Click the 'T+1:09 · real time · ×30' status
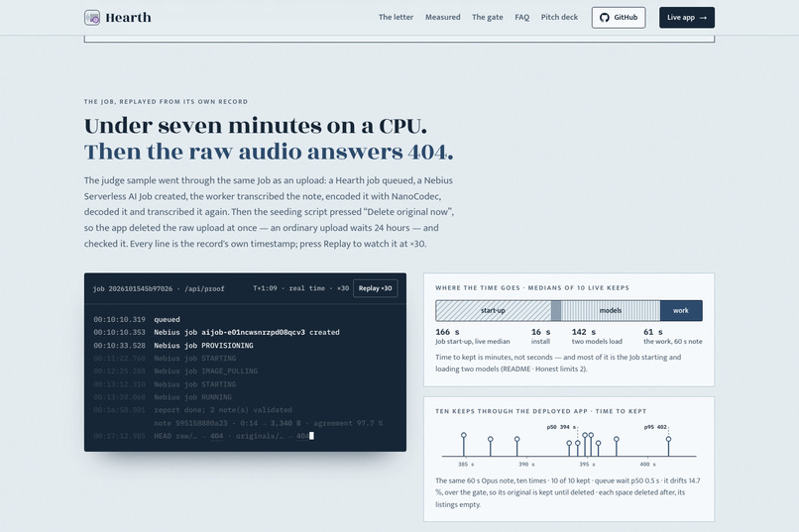The height and width of the screenshot is (532, 799). 300,288
